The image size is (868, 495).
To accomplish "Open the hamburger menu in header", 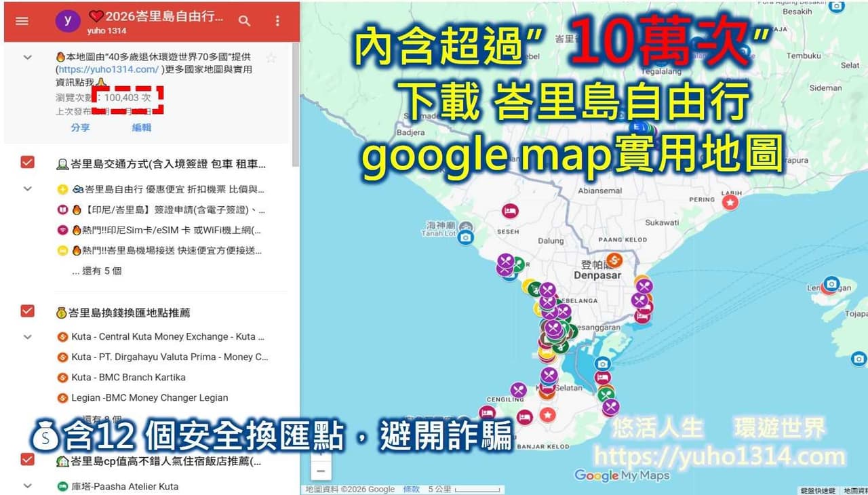I will click(22, 21).
